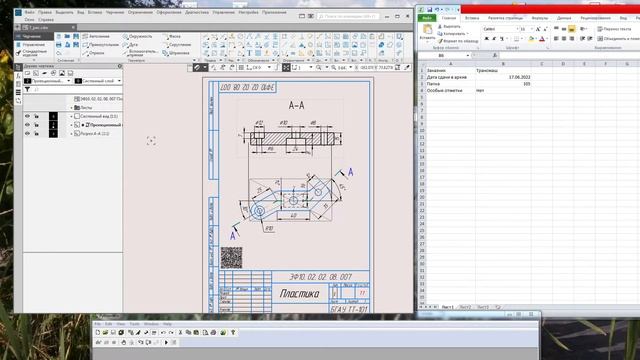Open the Черчение menu in KOMPAS
The image size is (640, 360).
click(115, 12)
